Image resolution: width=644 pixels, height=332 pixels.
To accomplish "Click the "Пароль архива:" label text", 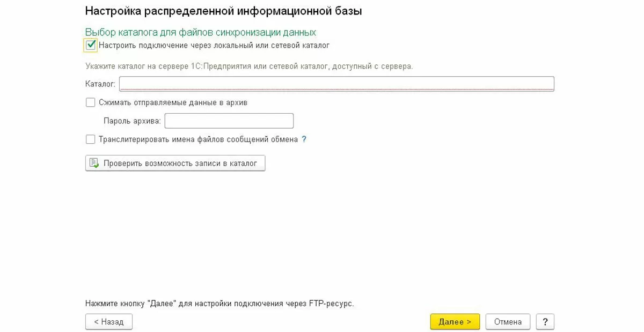I will coord(132,121).
